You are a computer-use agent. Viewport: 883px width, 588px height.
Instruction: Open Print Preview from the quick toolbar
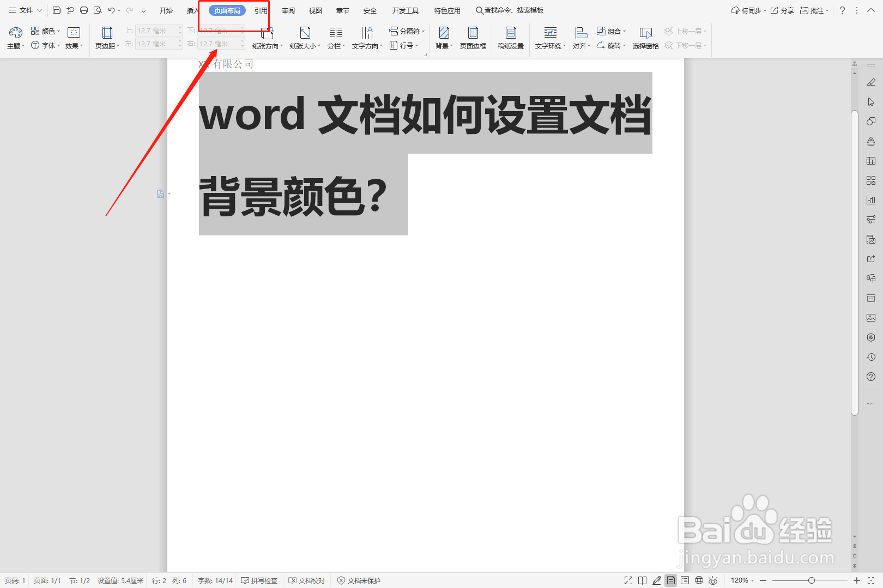point(98,10)
